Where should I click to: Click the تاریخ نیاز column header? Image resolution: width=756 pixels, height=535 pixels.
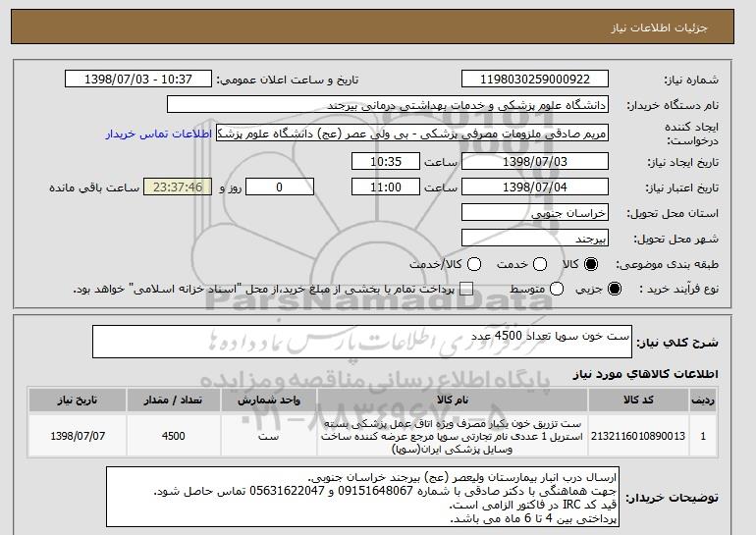(78, 401)
